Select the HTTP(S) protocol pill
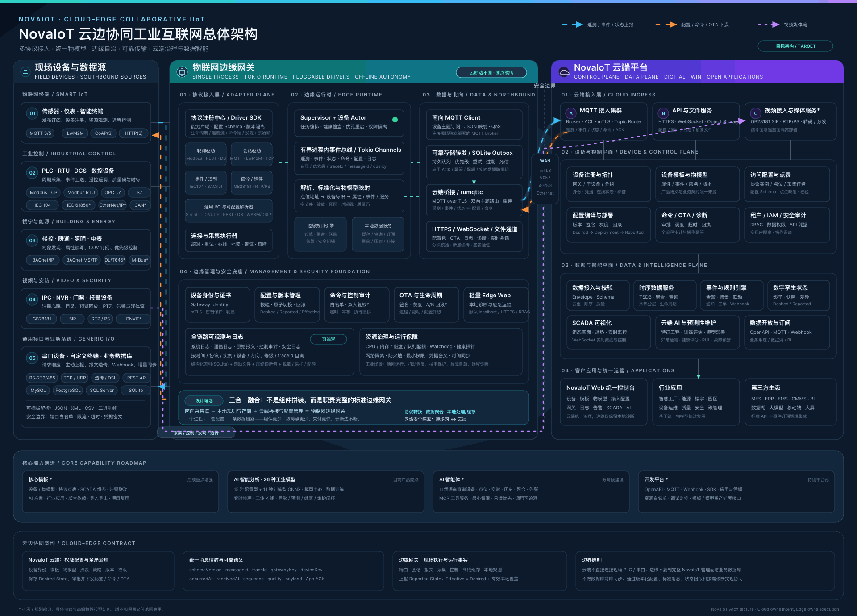 (134, 133)
